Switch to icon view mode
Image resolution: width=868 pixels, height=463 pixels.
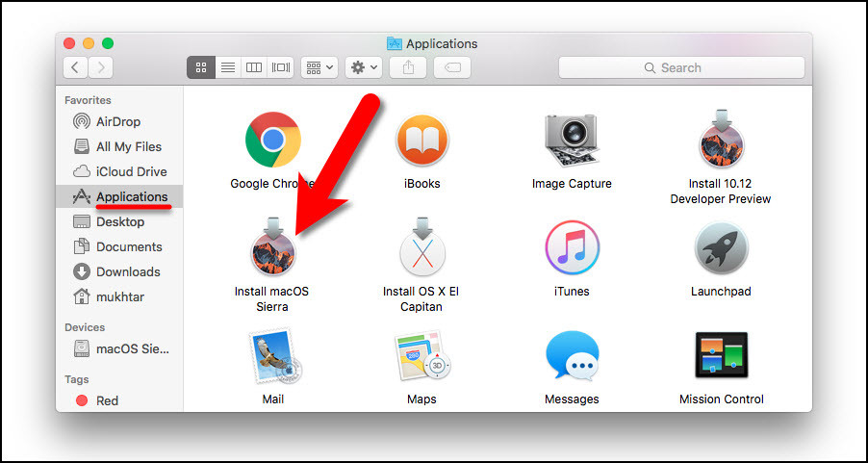201,67
